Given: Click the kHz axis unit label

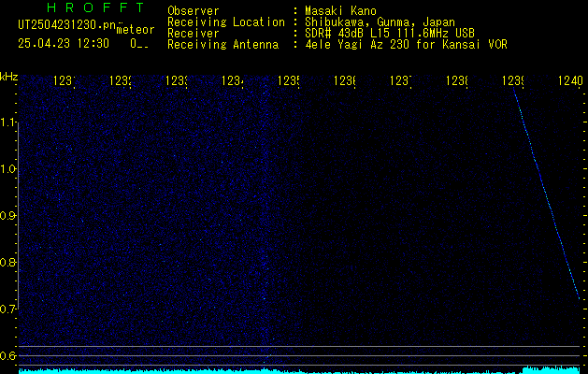Looking at the screenshot, I should (9, 77).
